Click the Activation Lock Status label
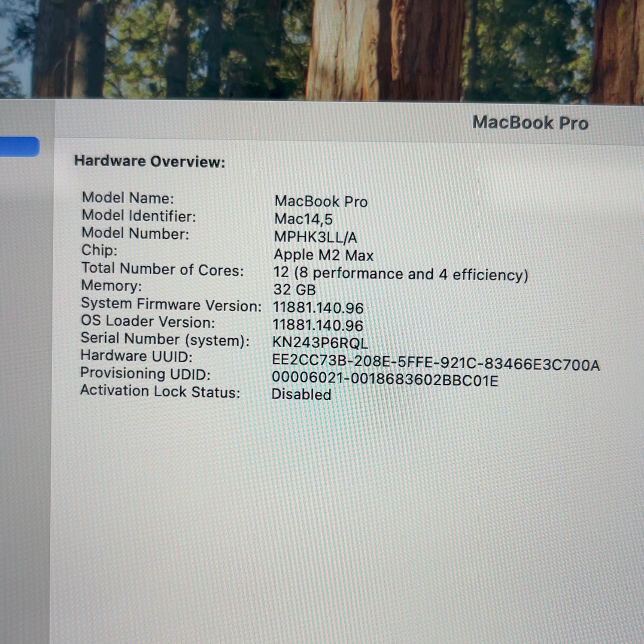Viewport: 644px width, 644px height. [160, 391]
